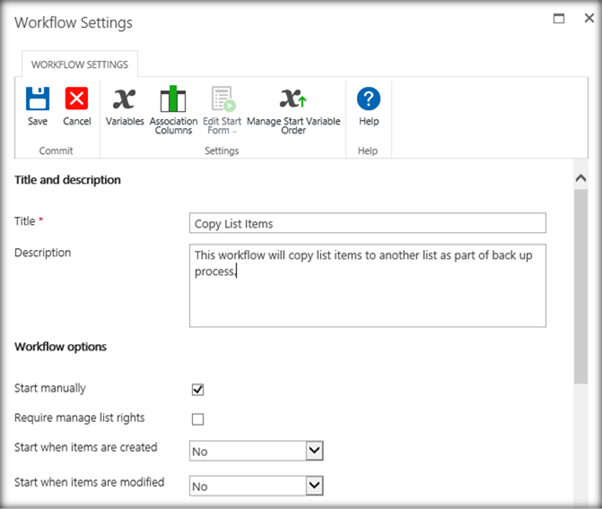
Task: Click the blue Help icon
Action: (369, 99)
